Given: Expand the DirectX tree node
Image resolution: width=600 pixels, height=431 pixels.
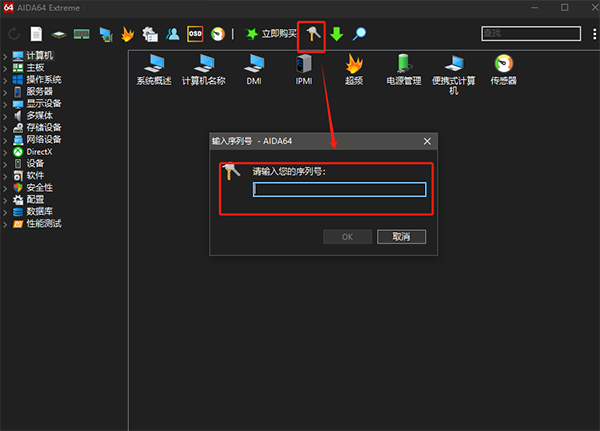Looking at the screenshot, I should (x=5, y=153).
